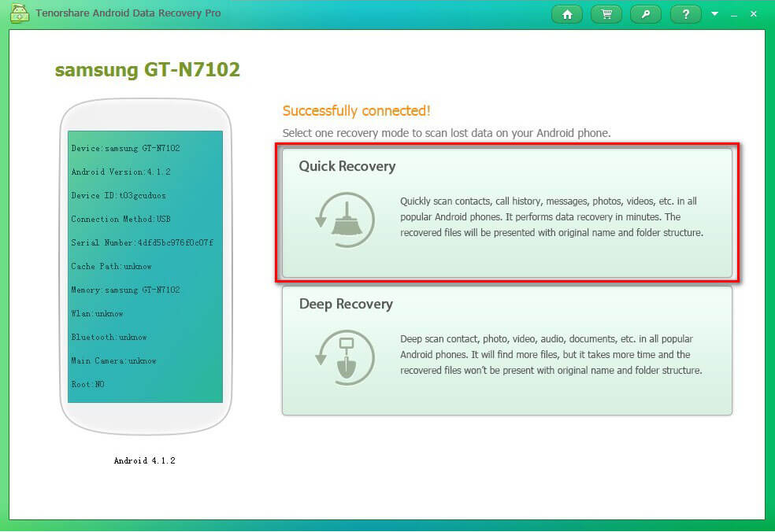Minimize the application window
Image resolution: width=775 pixels, height=532 pixels.
pos(734,14)
